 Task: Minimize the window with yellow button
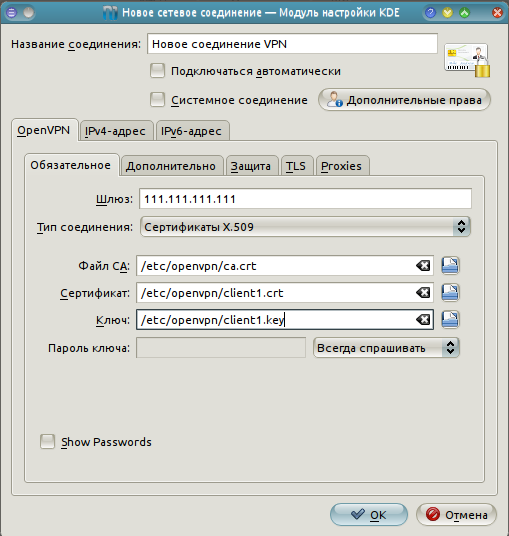tap(447, 13)
